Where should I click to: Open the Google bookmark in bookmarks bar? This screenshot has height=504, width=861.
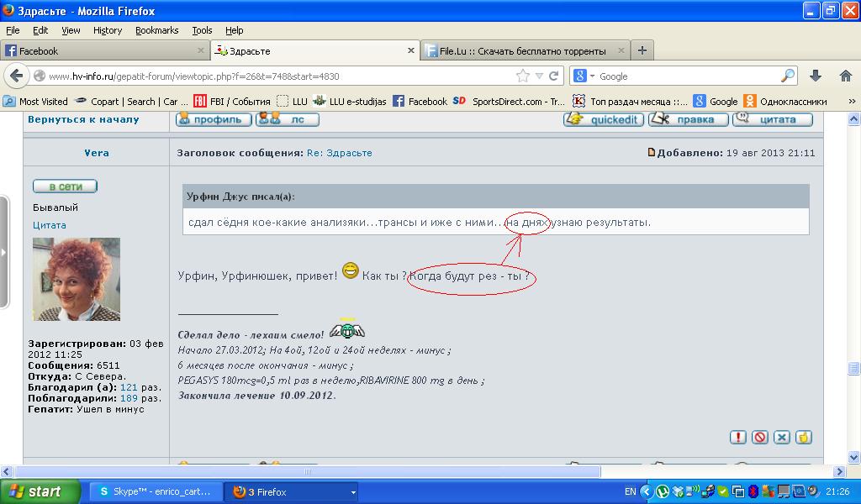point(716,102)
